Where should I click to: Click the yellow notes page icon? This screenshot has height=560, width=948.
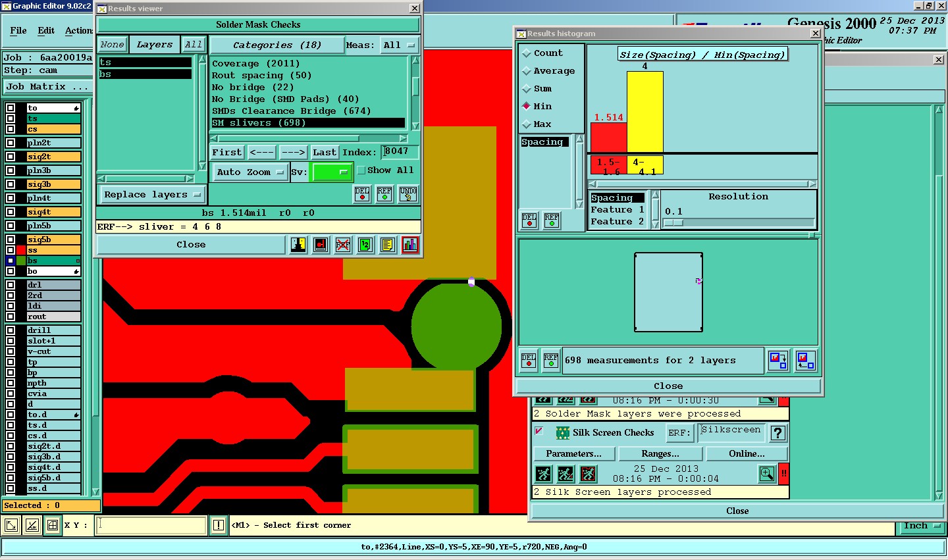[x=387, y=245]
